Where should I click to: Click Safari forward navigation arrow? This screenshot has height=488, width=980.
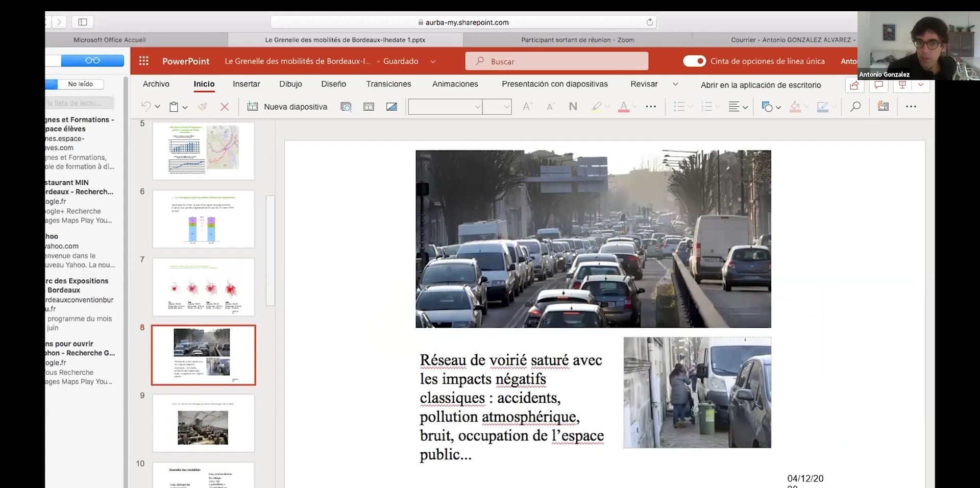pyautogui.click(x=59, y=22)
